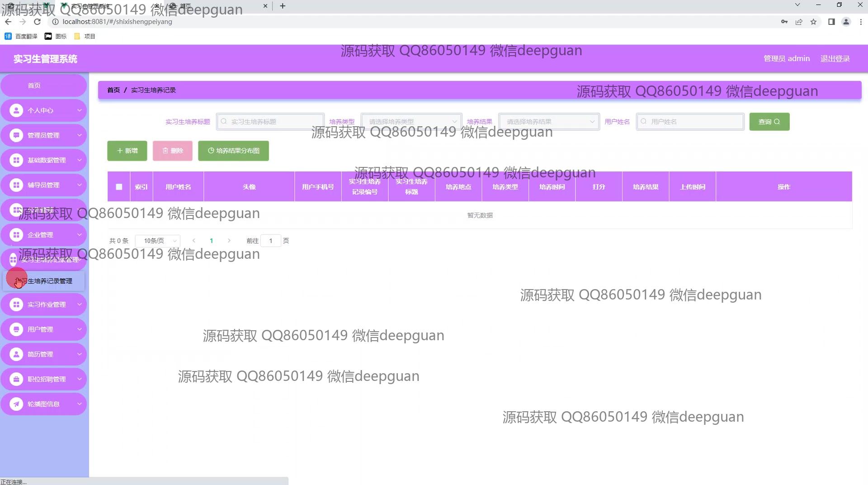Screen dimensions: 868x485
Task: Go back using the browser back arrow
Action: pos(8,22)
